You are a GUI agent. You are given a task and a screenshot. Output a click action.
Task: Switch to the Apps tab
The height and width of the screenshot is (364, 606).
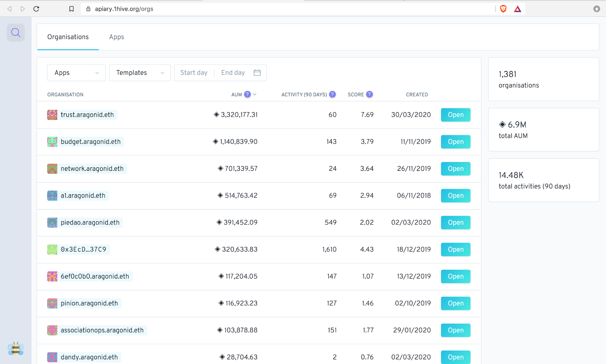coord(117,37)
